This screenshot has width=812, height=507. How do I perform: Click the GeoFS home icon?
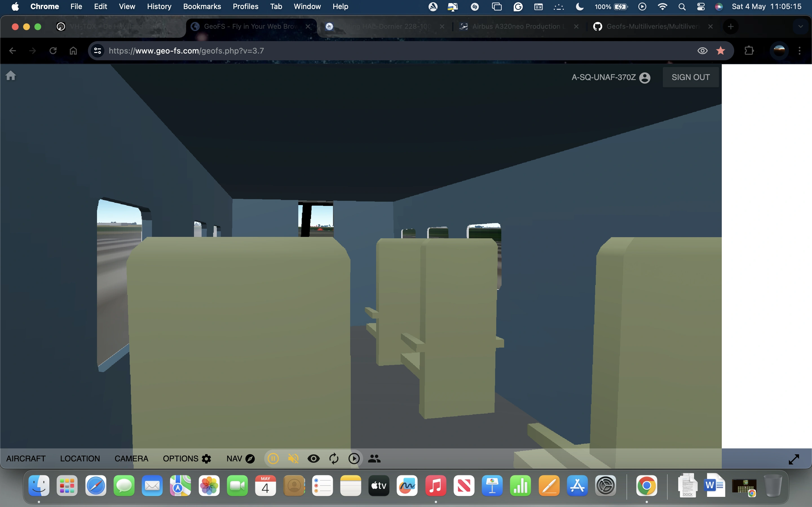tap(11, 76)
